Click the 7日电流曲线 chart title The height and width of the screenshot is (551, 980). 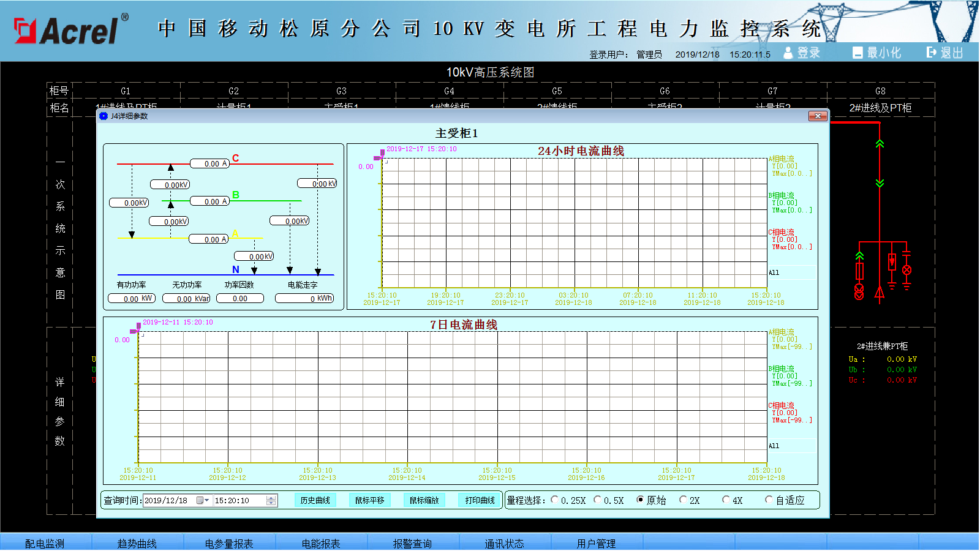(463, 325)
